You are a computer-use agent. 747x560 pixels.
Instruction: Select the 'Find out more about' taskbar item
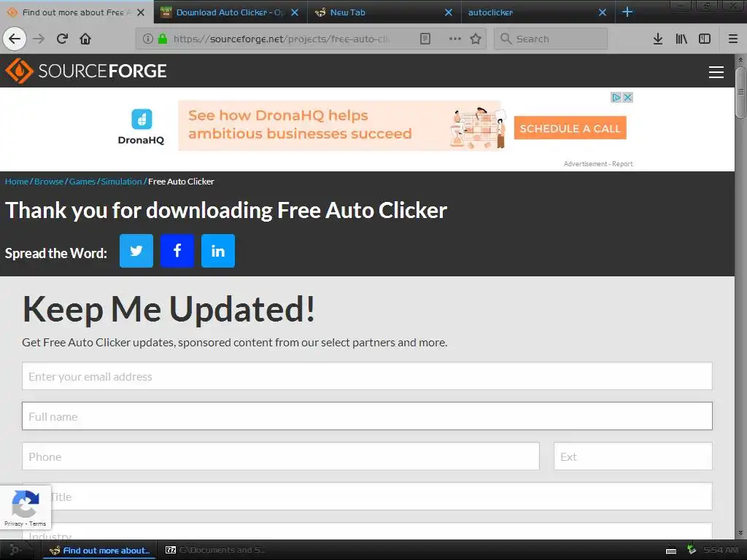(x=100, y=551)
